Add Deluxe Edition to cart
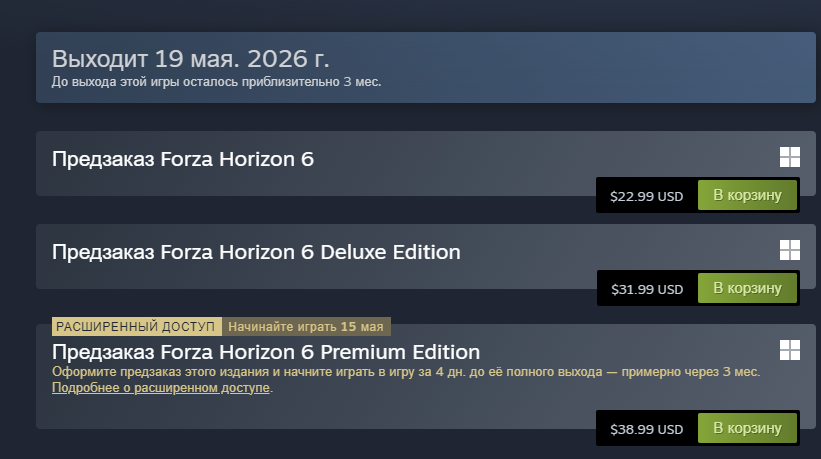 tap(746, 288)
